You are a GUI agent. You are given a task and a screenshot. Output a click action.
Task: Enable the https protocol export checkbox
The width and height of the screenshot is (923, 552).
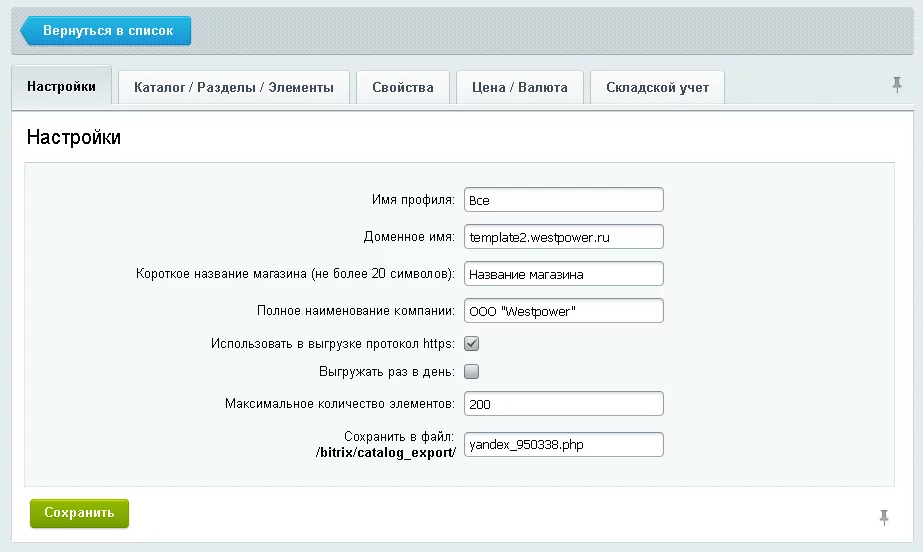(x=472, y=344)
